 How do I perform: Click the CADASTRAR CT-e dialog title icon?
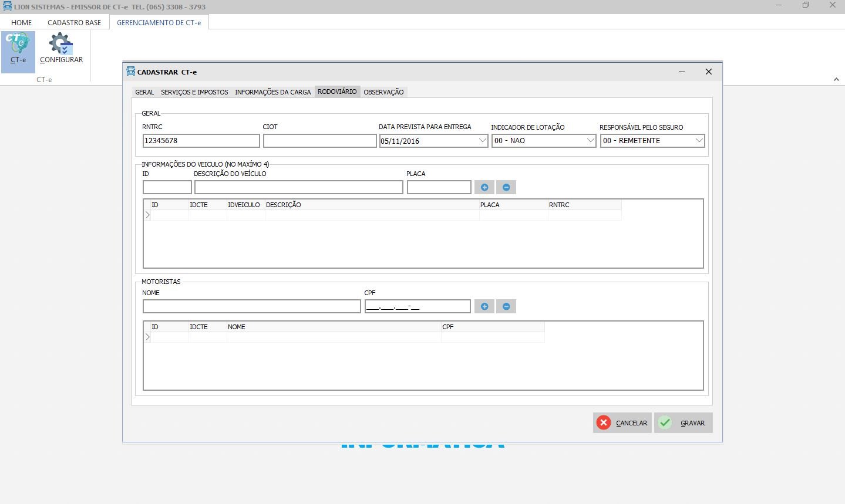130,72
